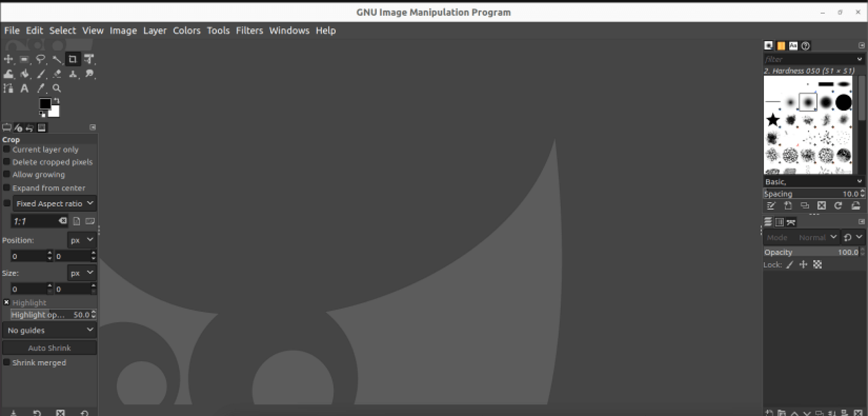Swap foreground and background colors
The height and width of the screenshot is (416, 868).
pyautogui.click(x=56, y=101)
